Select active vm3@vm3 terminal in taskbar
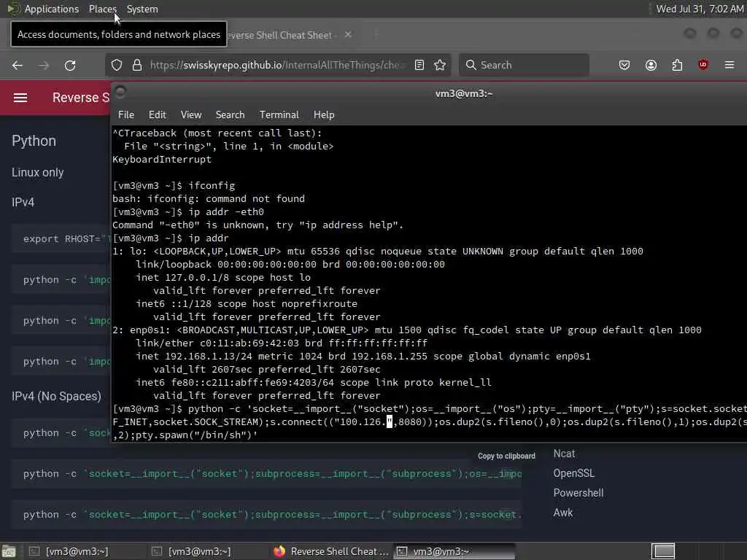 click(454, 551)
